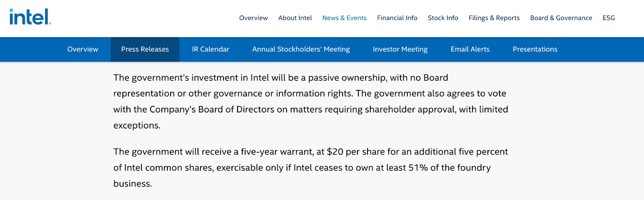This screenshot has width=644, height=200.
Task: Show Annual Stockholders' Meeting tab
Action: [301, 49]
